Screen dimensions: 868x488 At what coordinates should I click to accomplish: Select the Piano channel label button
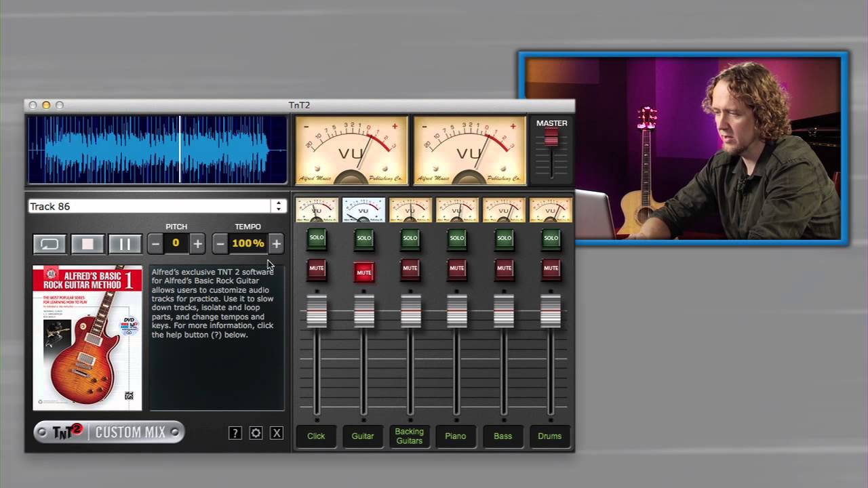click(x=456, y=436)
